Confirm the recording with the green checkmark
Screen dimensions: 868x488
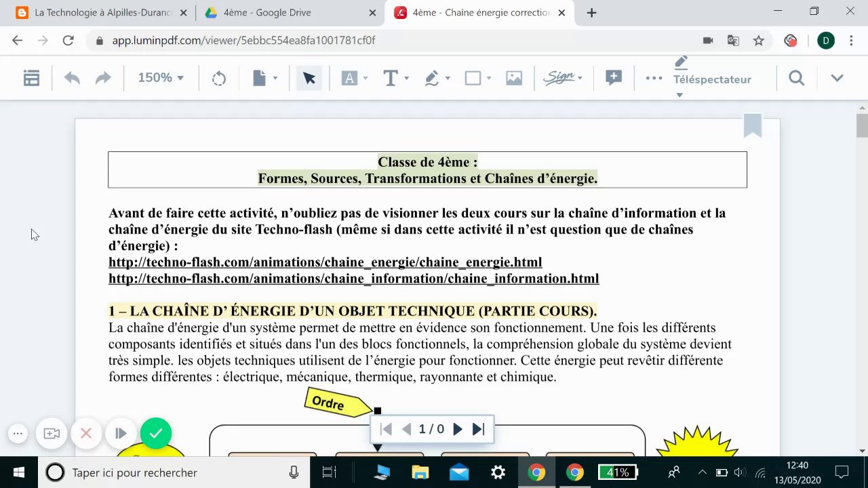(156, 433)
